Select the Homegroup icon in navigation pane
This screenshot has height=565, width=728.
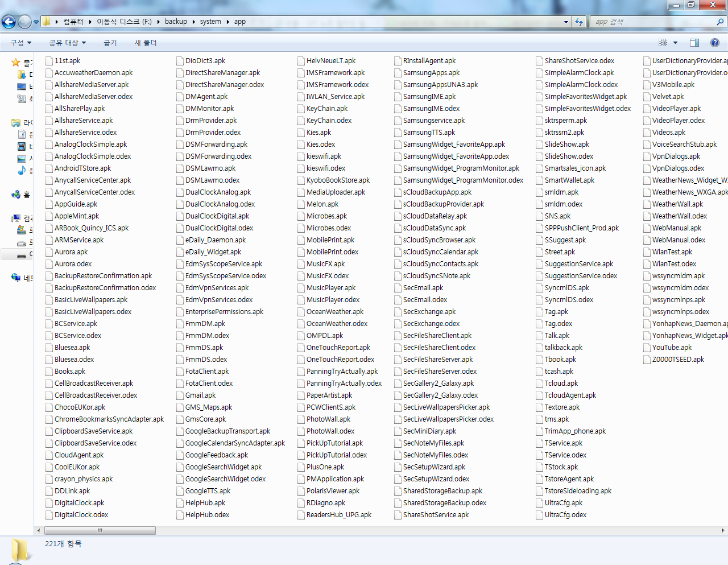click(x=16, y=195)
